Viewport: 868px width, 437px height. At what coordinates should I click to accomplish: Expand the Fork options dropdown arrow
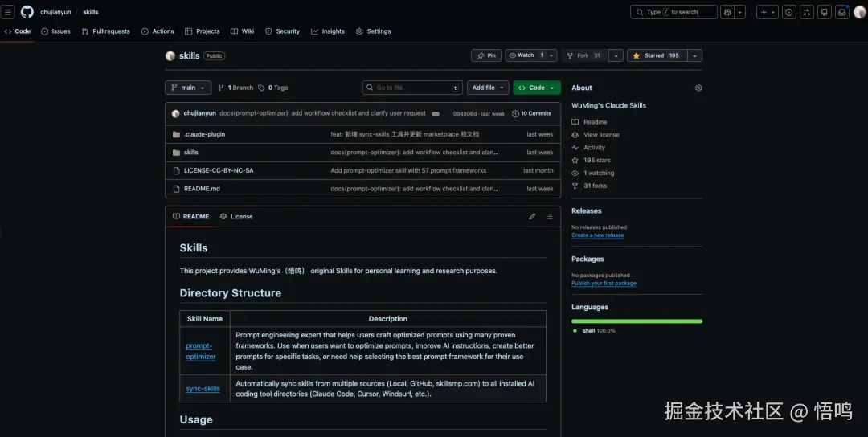tap(616, 55)
